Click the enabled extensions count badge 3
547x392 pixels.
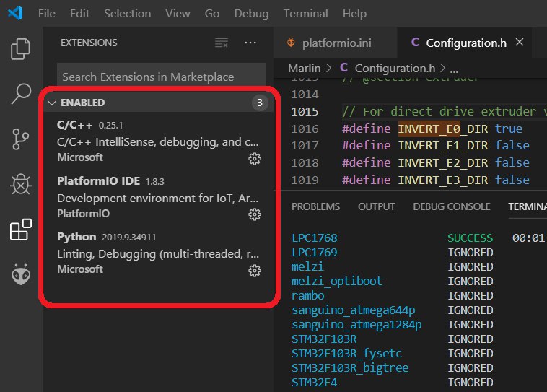[260, 103]
